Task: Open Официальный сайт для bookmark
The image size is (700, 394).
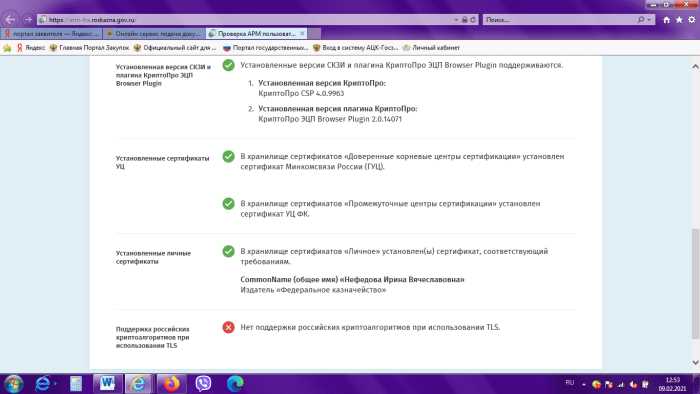Action: [x=175, y=48]
